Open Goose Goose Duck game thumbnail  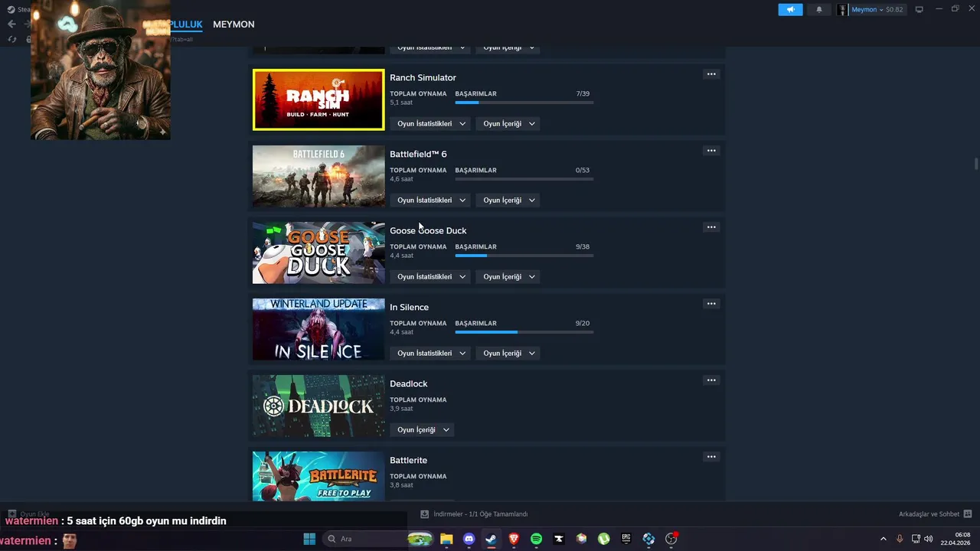coord(318,253)
